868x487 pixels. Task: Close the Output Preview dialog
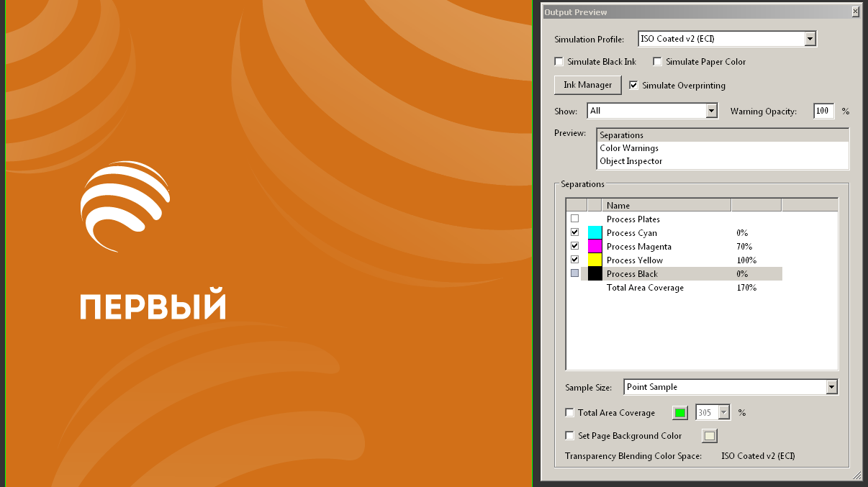[x=855, y=12]
